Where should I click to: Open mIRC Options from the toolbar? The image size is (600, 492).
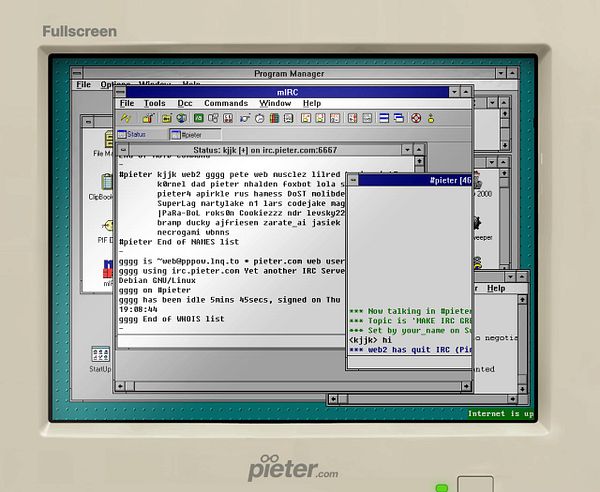click(148, 118)
